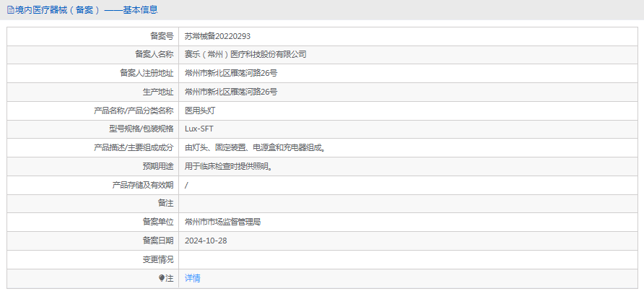Click the slash value in 产品存储及有效期 row
The width and height of the screenshot is (644, 294).
click(x=186, y=185)
